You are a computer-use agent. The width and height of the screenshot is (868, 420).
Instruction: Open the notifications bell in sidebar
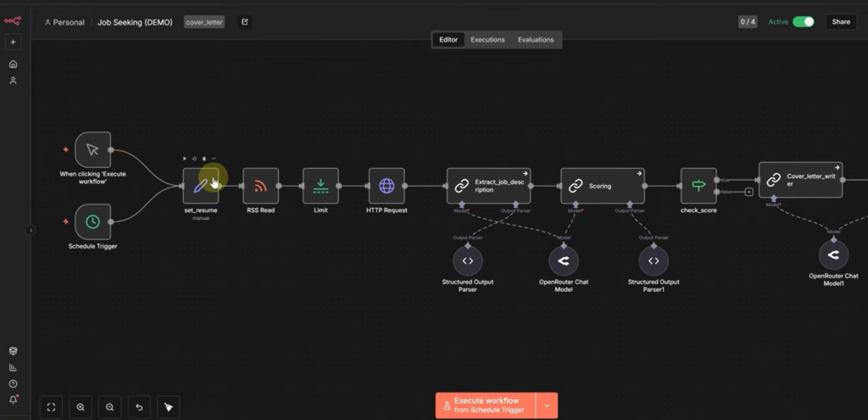(13, 400)
